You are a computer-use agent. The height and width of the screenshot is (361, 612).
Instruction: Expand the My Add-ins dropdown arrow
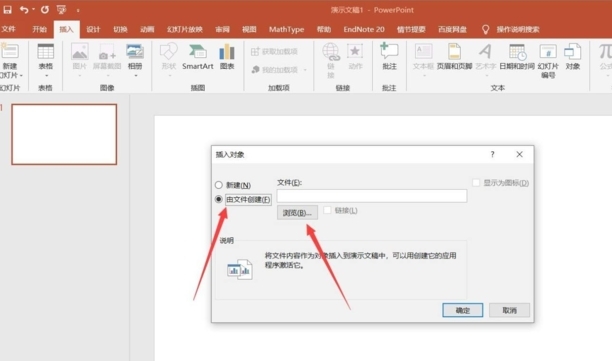[x=305, y=70]
